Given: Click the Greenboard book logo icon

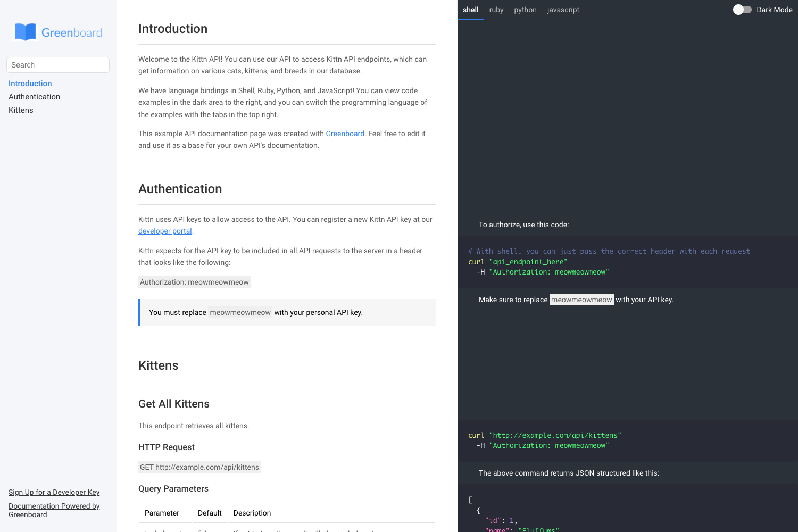Looking at the screenshot, I should pyautogui.click(x=25, y=32).
